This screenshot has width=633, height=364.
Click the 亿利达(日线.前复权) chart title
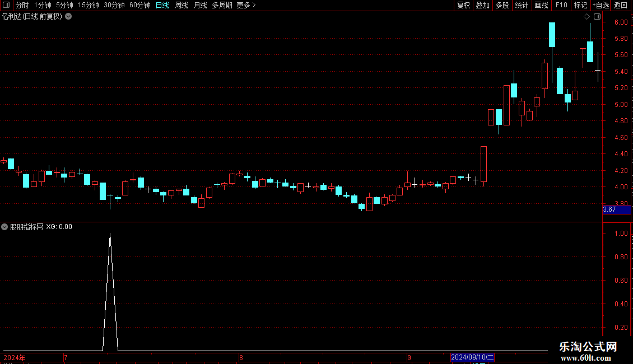pos(32,17)
